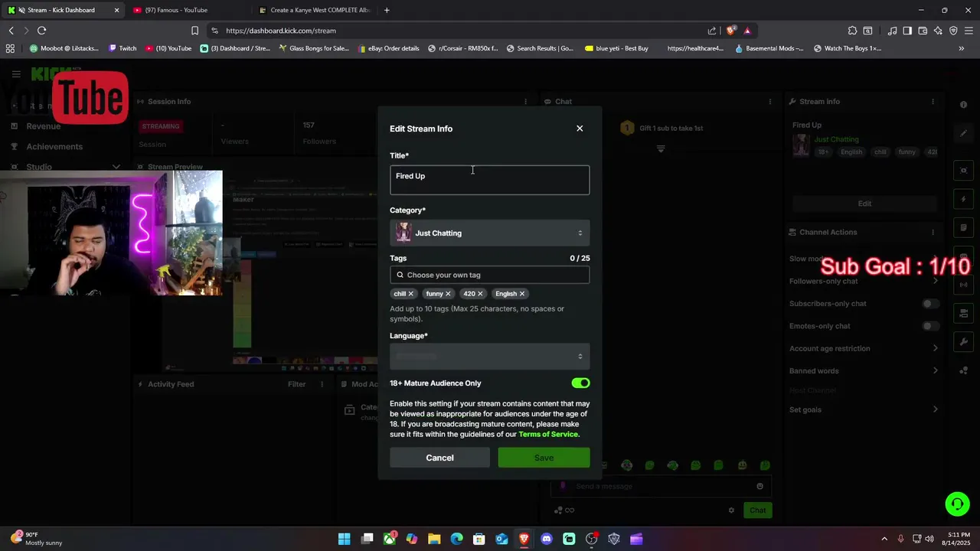Open the Revenue sidebar item
980x551 pixels.
43,126
